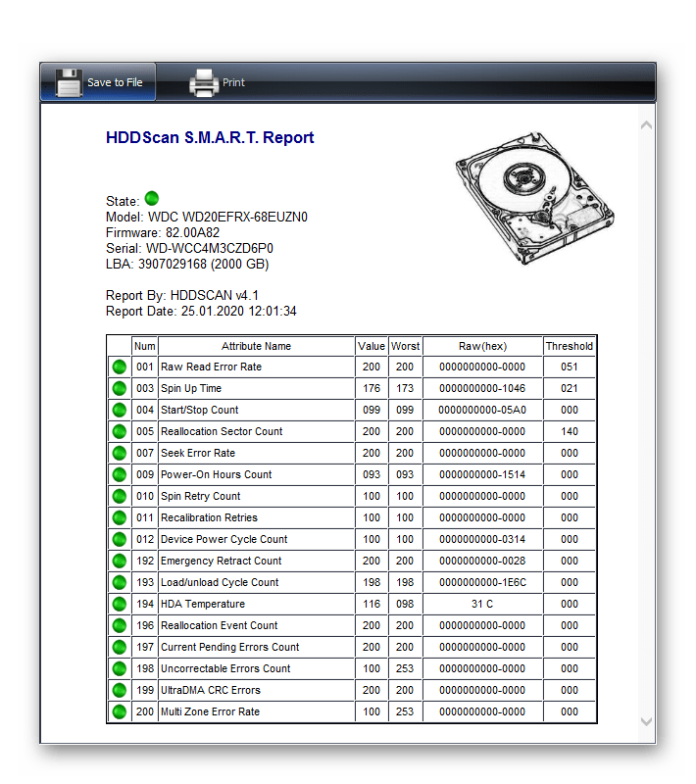Click the Serial WD-WCC4M3CZD6P0 line

click(x=189, y=249)
